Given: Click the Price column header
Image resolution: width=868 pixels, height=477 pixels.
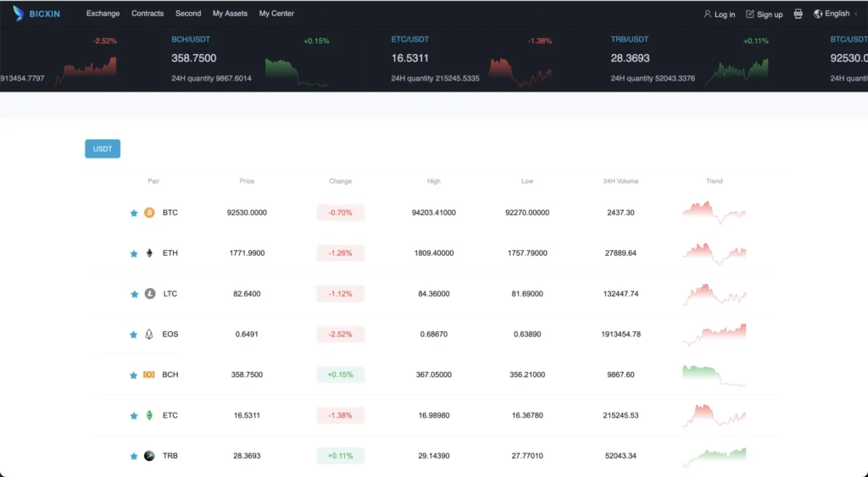Looking at the screenshot, I should pyautogui.click(x=247, y=181).
